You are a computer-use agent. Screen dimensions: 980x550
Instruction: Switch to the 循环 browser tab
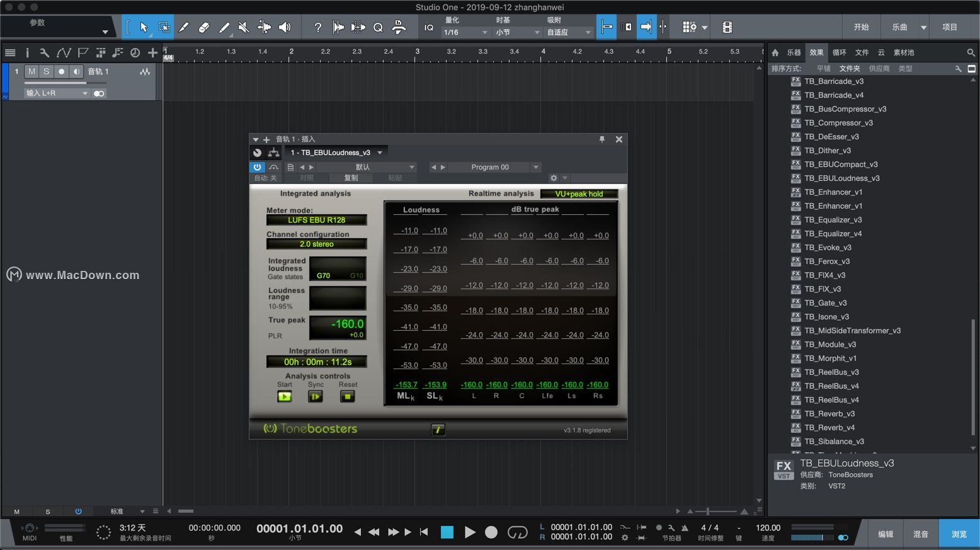tap(839, 52)
